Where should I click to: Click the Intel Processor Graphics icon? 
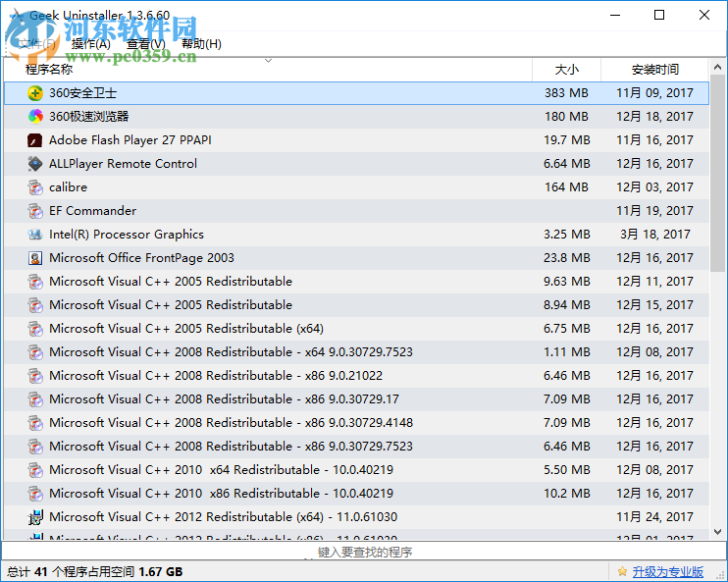(35, 235)
